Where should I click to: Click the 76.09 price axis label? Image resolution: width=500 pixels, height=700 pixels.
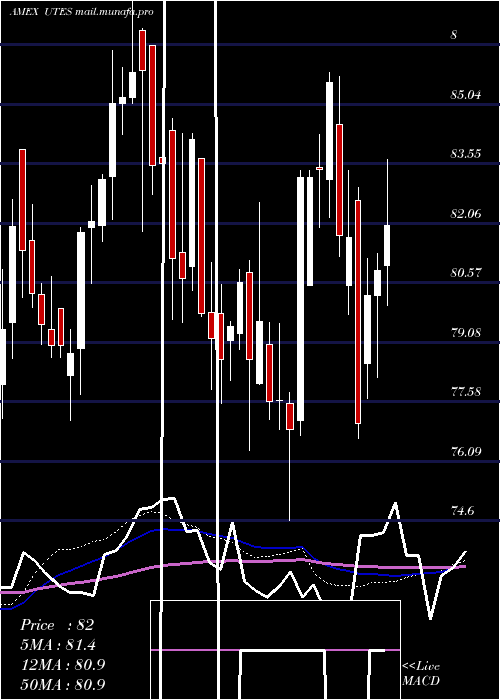pos(466,451)
